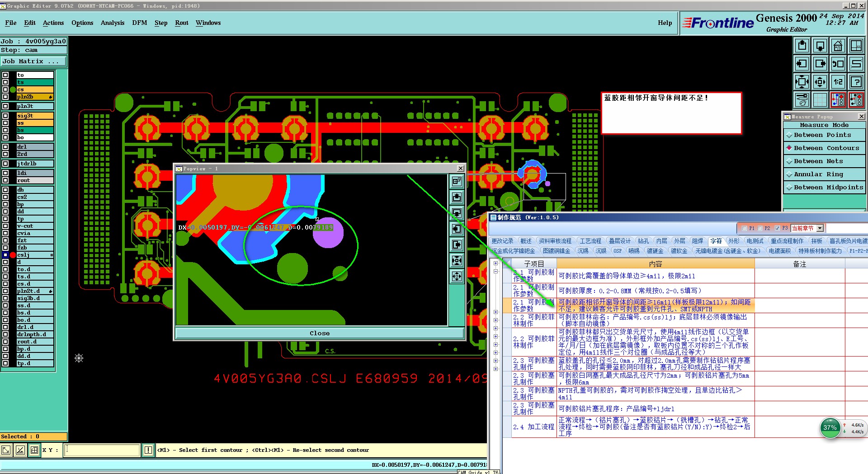Click the XY coordinate window icon

click(x=856, y=46)
